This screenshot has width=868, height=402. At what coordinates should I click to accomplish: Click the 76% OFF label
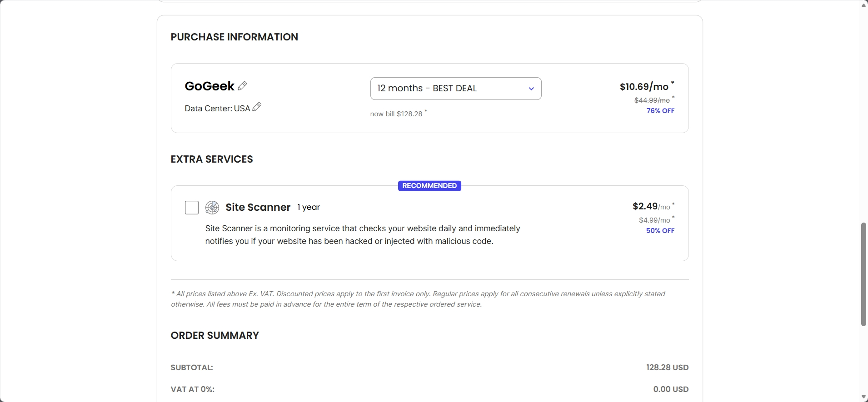(x=660, y=111)
